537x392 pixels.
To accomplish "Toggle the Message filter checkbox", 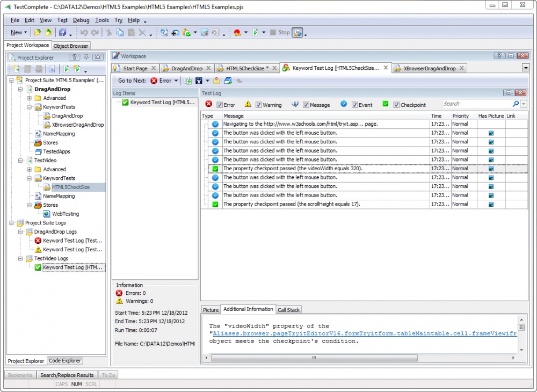I will (306, 105).
